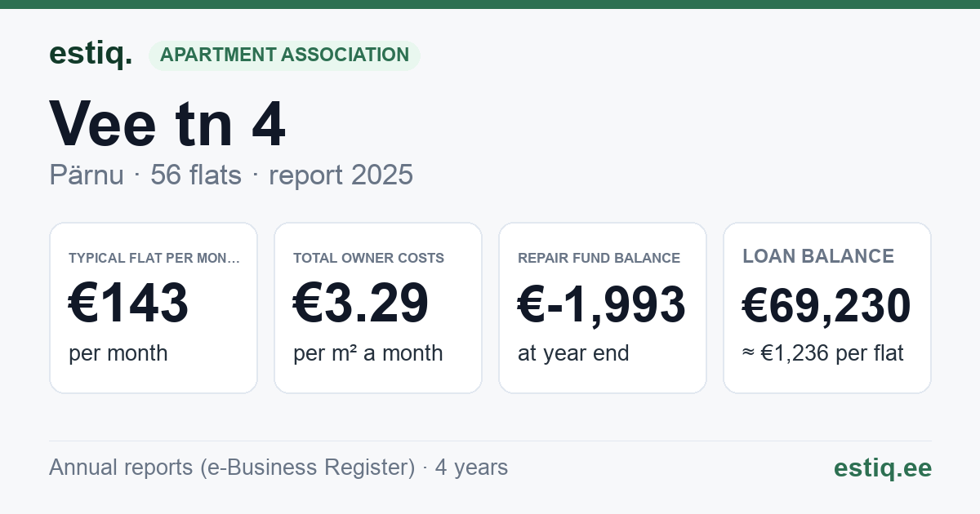
Task: Open the estiq.ee link
Action: coord(883,467)
